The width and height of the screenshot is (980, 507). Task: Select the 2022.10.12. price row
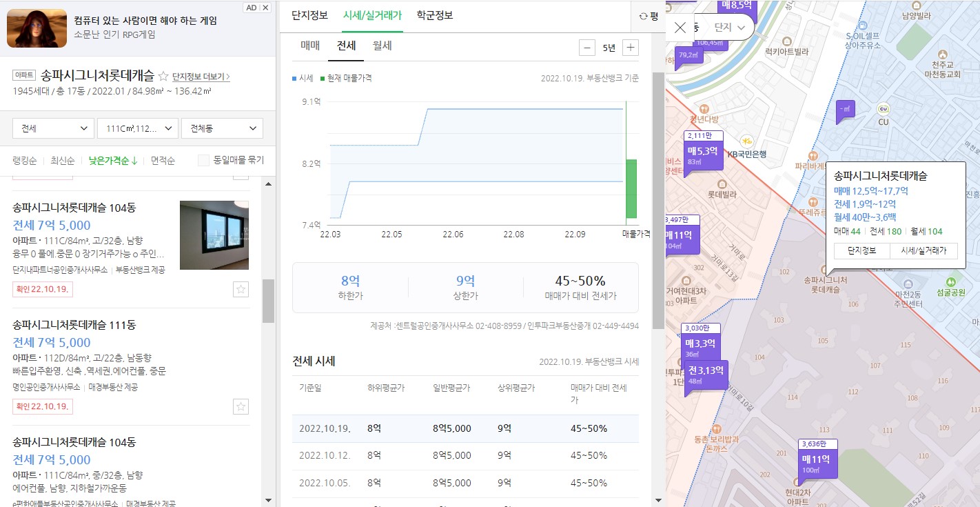point(465,455)
